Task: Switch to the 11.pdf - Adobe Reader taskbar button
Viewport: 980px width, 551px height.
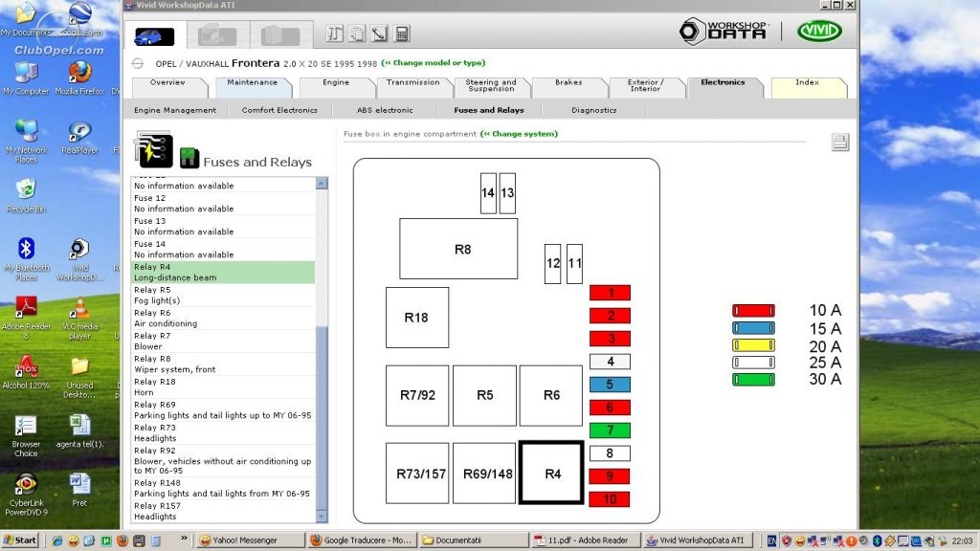Action: point(586,540)
